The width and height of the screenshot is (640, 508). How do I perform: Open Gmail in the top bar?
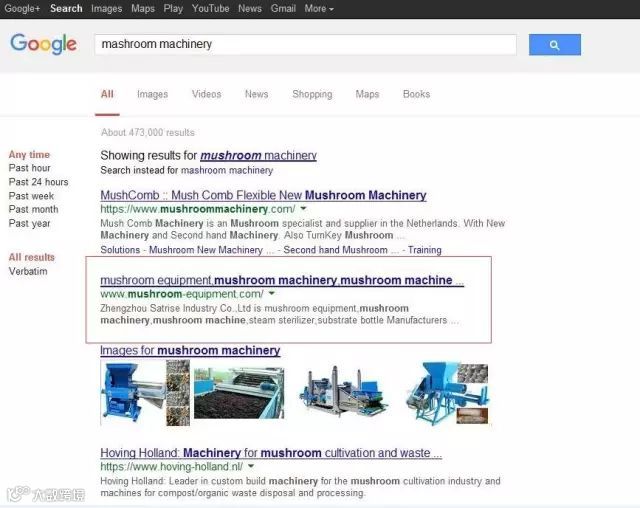click(x=283, y=9)
